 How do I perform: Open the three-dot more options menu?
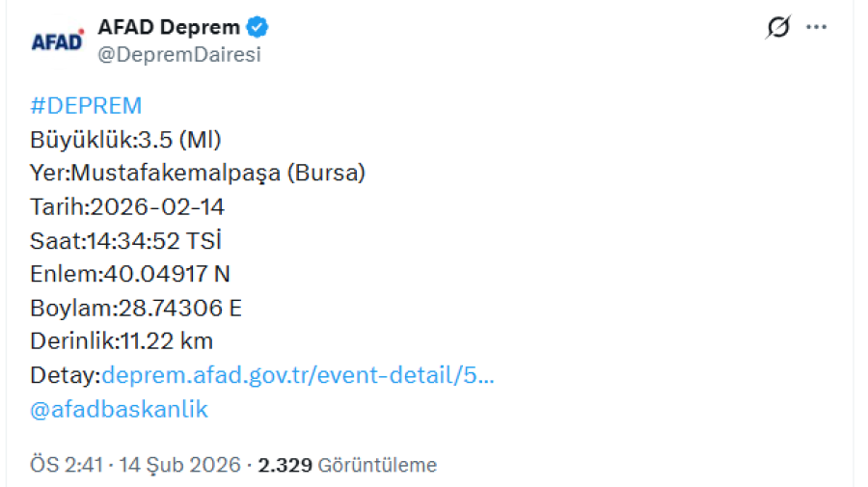click(816, 28)
